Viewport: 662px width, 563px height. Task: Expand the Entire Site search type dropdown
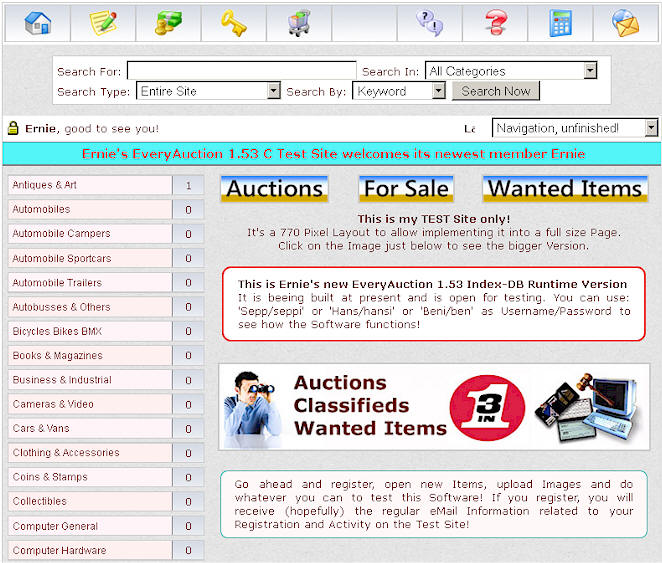208,90
